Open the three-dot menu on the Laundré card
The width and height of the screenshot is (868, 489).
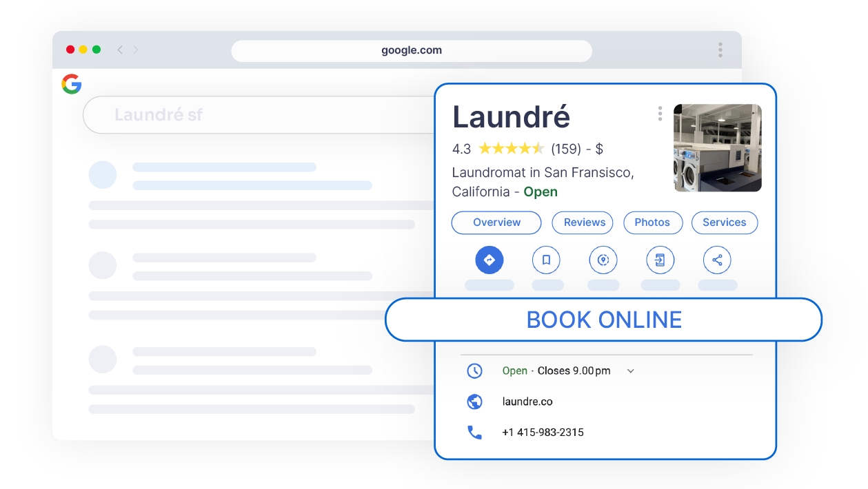(x=660, y=114)
